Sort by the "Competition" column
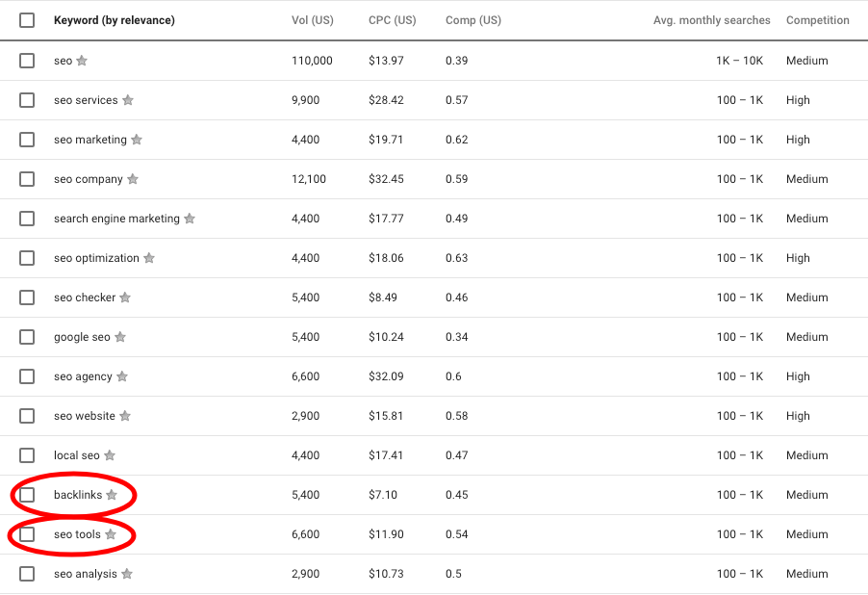868x595 pixels. click(818, 19)
